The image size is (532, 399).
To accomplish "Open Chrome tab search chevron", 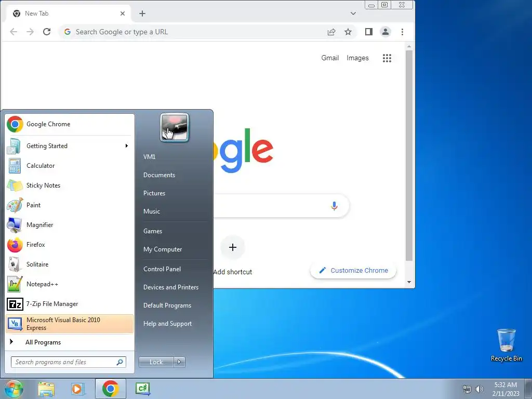I will click(353, 14).
